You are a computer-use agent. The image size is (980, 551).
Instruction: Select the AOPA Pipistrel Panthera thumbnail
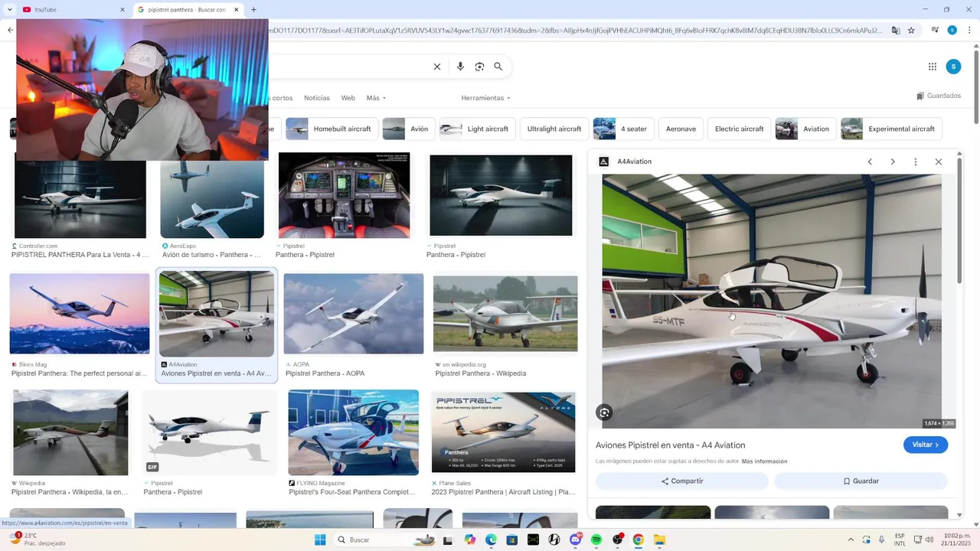tap(353, 314)
